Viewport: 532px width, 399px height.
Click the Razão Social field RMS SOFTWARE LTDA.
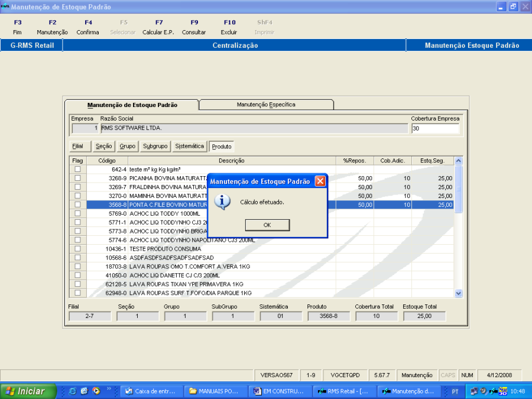[x=254, y=128]
